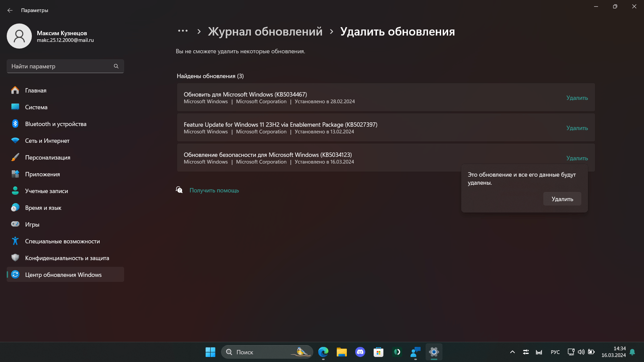Click the Time and language clock icon
Image resolution: width=644 pixels, height=362 pixels.
tap(15, 207)
